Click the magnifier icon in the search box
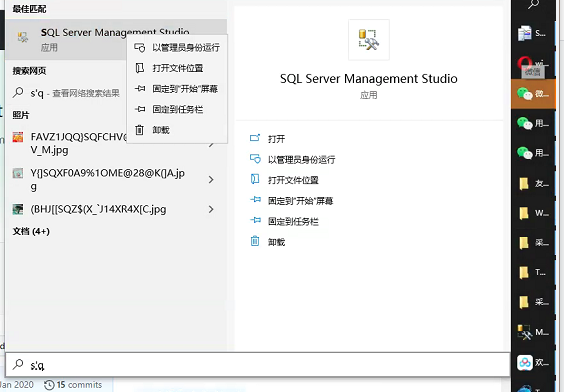 [x=18, y=364]
